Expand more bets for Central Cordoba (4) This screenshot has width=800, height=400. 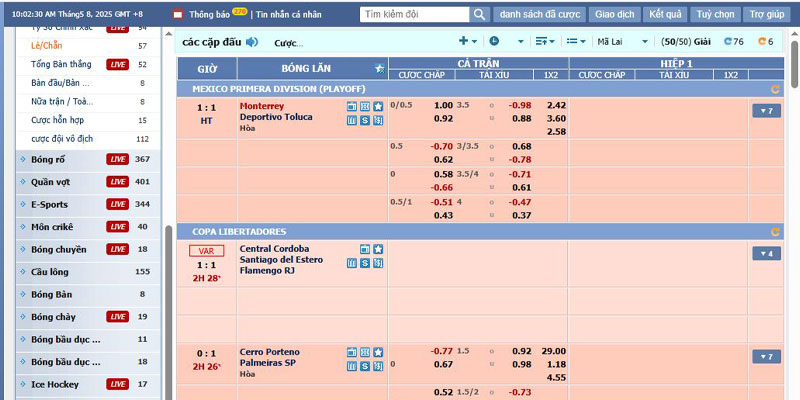tap(766, 254)
